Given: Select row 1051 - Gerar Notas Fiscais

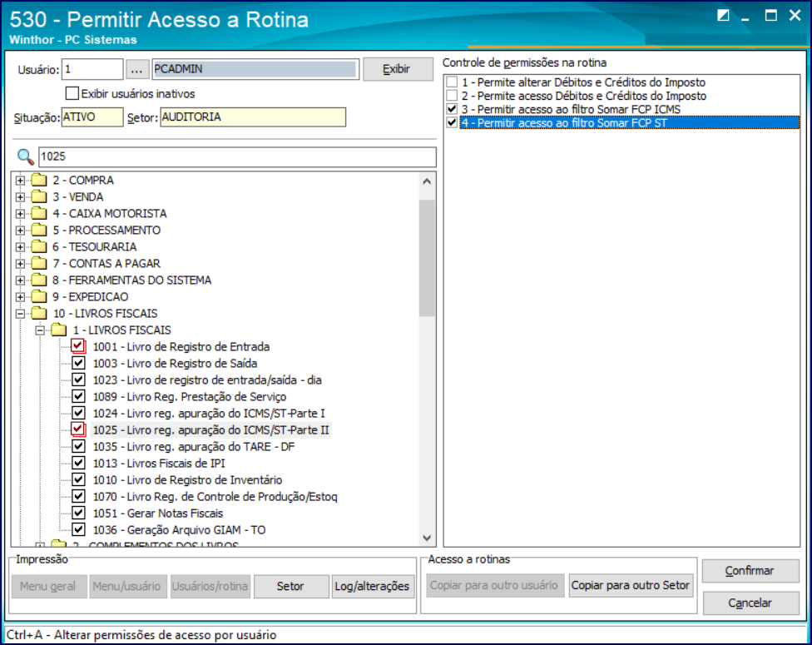Looking at the screenshot, I should (158, 513).
